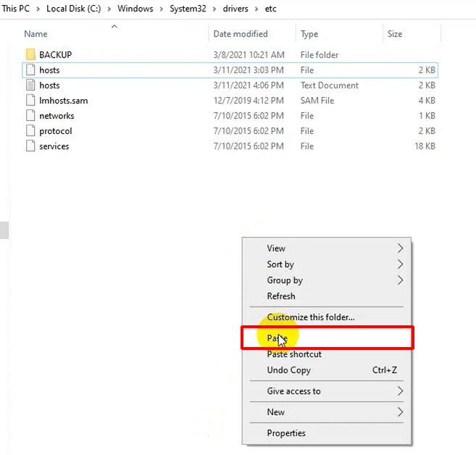Viewport: 476px width, 455px height.
Task: Open the Sort by submenu
Action: [x=327, y=264]
